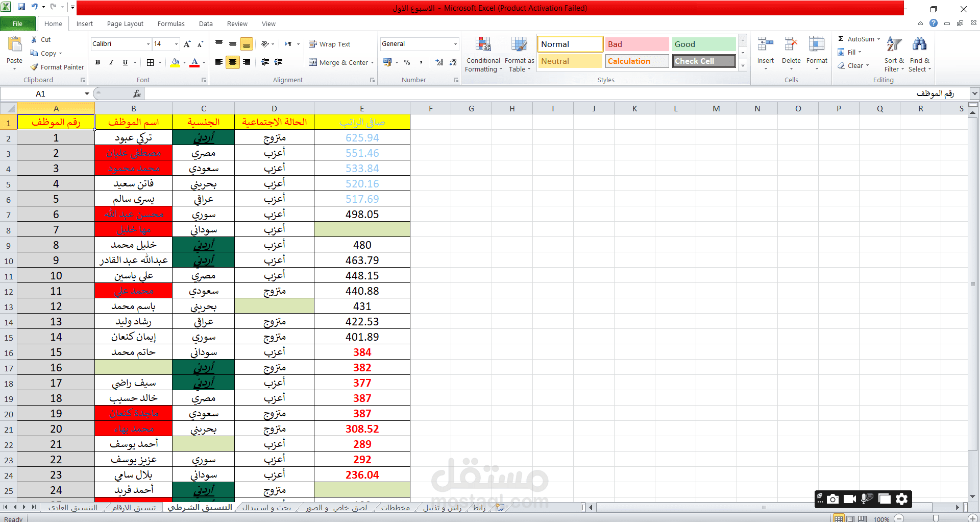The width and height of the screenshot is (980, 522).
Task: Apply the yellow Fill Color swatch
Action: click(175, 62)
